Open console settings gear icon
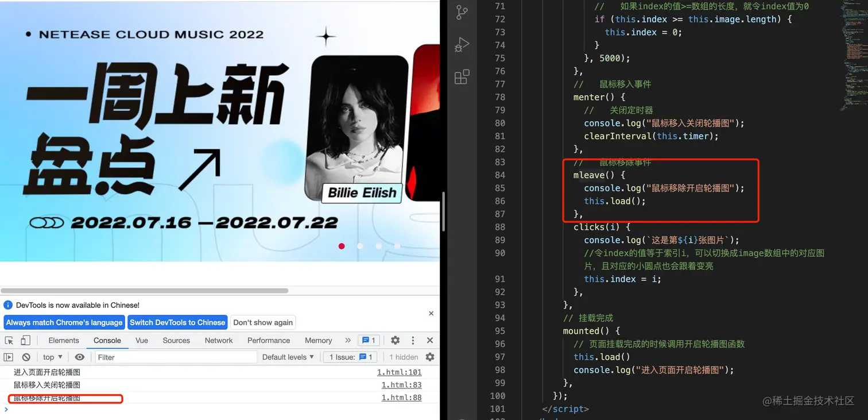The width and height of the screenshot is (868, 420). tap(430, 357)
